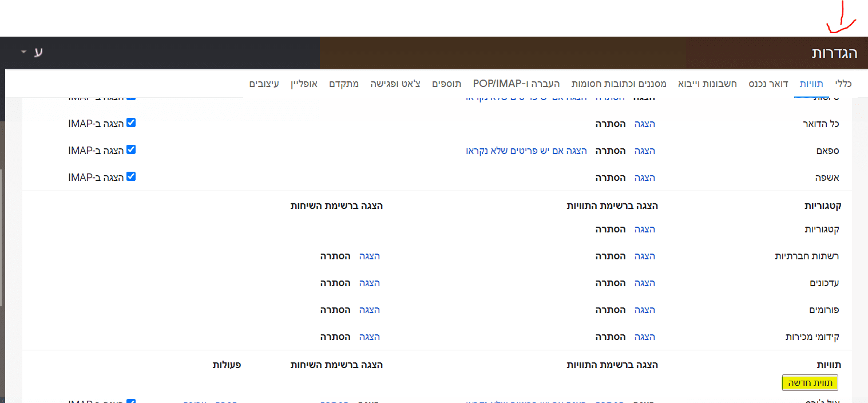
Task: Switch to the עיצובים (Themes) tab
Action: click(264, 84)
